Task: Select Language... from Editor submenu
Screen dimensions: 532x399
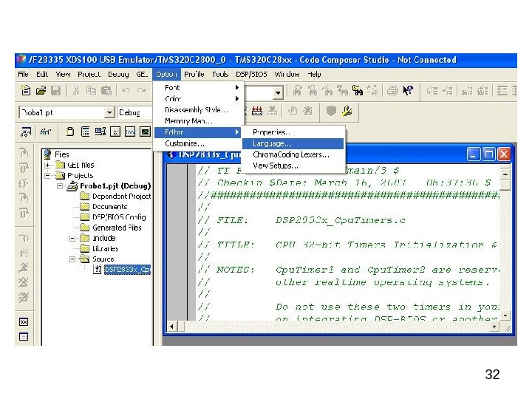Action: coord(293,143)
